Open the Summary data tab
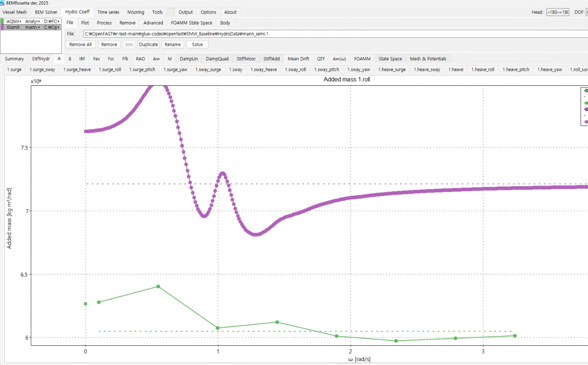588x365 pixels. coord(14,59)
